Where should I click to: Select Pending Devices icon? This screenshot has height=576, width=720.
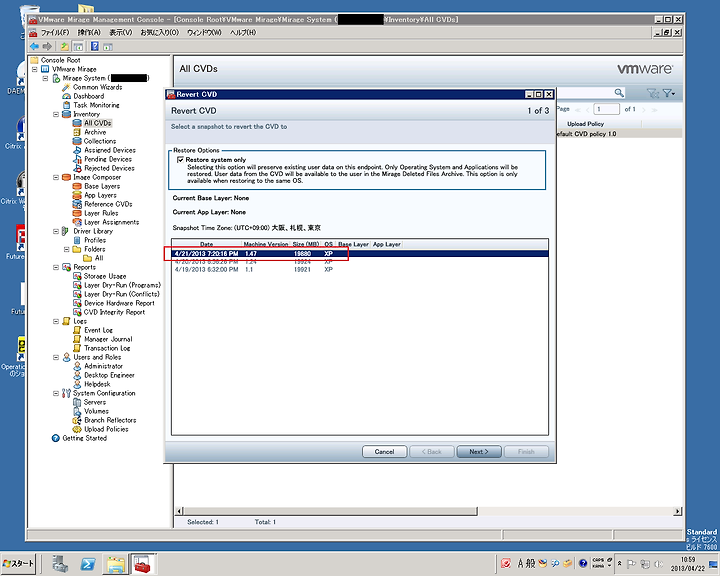[77, 159]
